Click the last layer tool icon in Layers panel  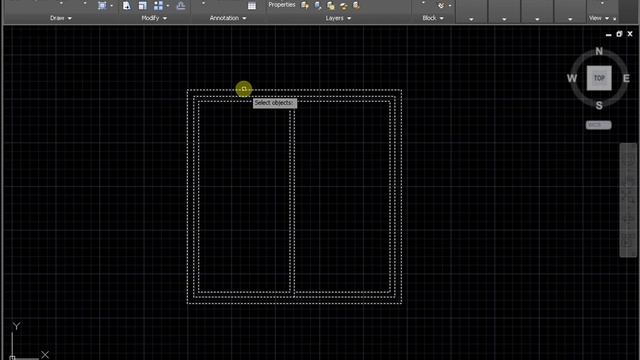click(356, 5)
